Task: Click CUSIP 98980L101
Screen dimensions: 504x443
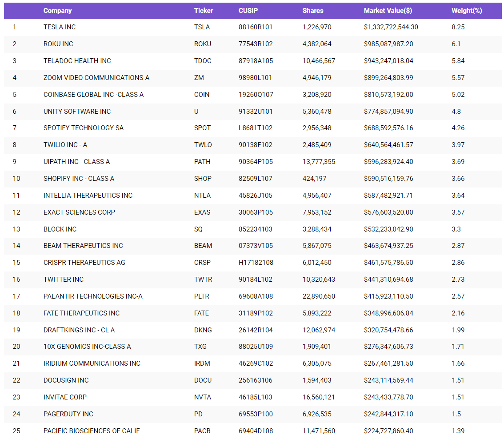Action: [255, 77]
